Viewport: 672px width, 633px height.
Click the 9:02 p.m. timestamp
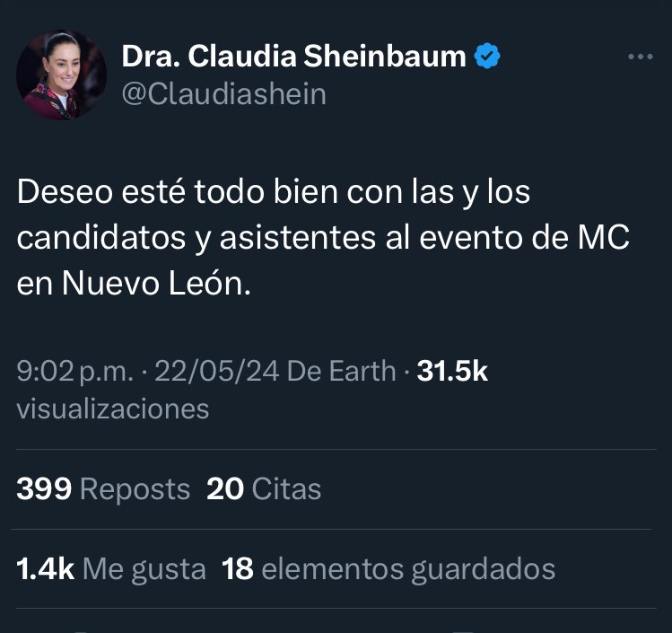[75, 371]
